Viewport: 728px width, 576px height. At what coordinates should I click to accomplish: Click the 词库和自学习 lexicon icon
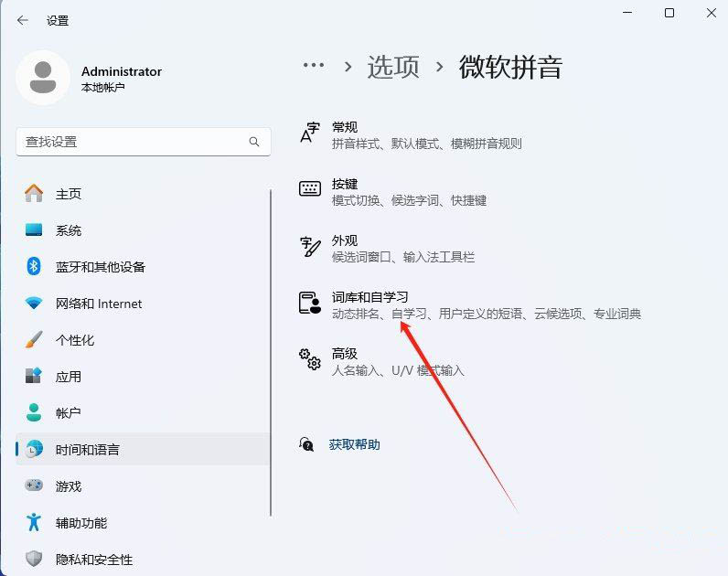pos(310,303)
